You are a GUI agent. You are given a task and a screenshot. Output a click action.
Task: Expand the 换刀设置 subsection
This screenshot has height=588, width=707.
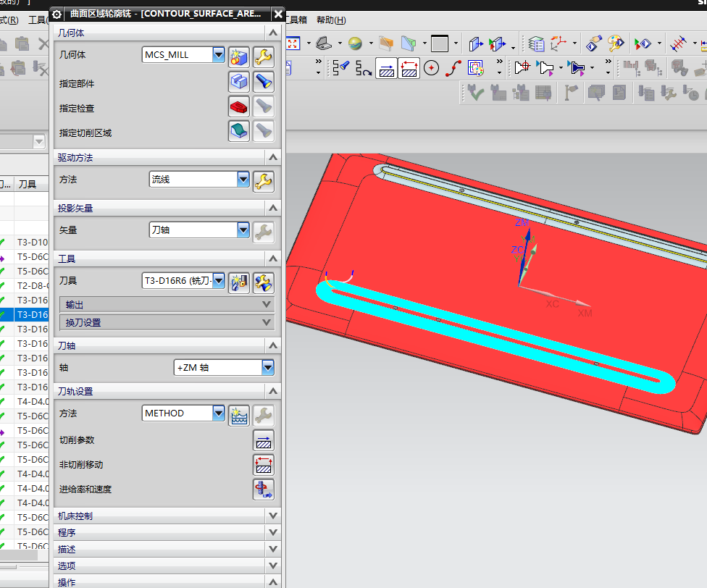tap(167, 323)
